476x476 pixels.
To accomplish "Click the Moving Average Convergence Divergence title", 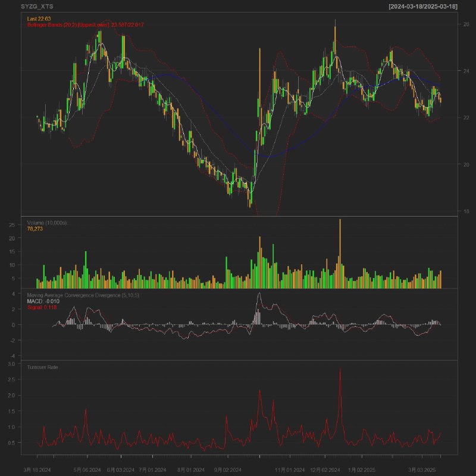I will click(83, 295).
